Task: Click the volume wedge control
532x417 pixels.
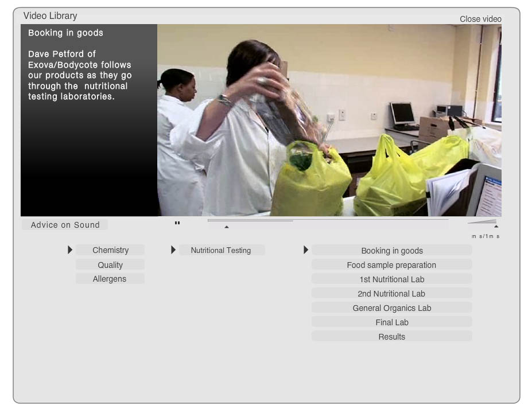Action: (483, 221)
